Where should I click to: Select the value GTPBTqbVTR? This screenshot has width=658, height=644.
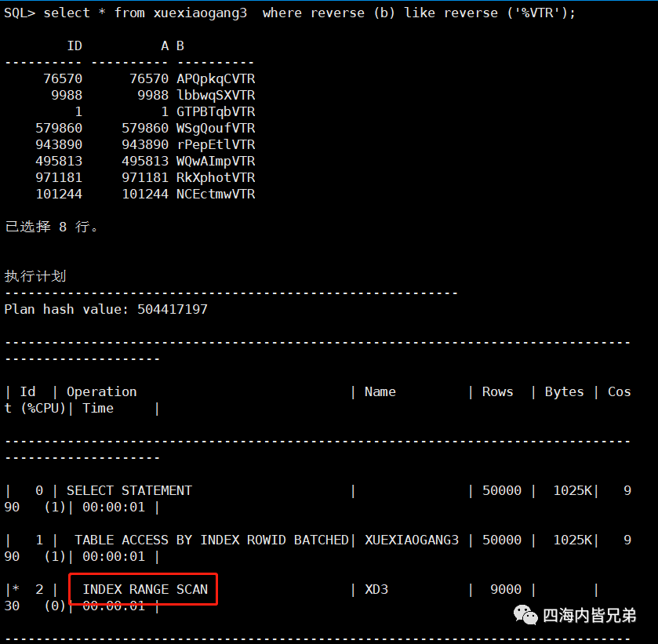click(216, 111)
